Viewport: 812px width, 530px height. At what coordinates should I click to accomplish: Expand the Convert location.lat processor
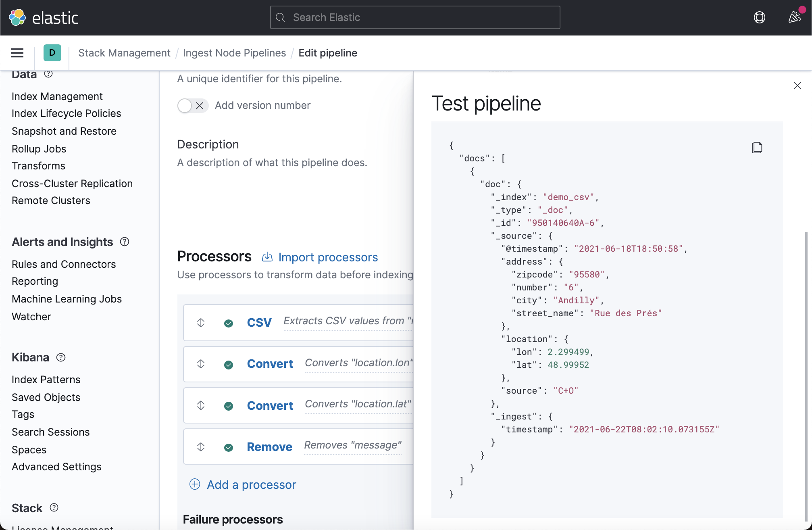[x=270, y=405]
